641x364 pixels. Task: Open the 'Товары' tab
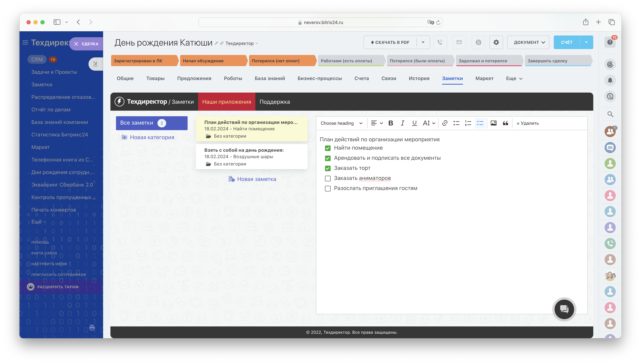click(155, 78)
